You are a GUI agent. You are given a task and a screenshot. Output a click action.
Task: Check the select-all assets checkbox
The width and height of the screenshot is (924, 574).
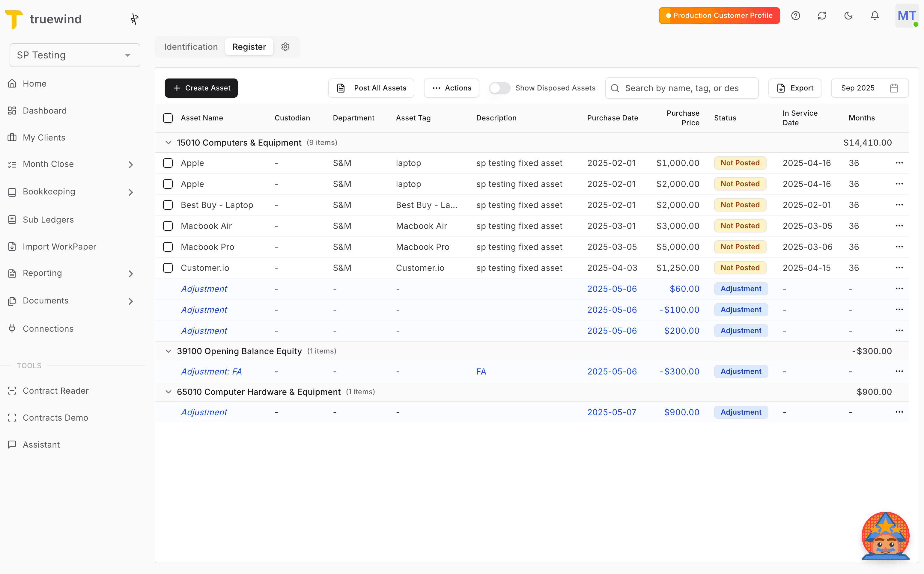(x=168, y=118)
